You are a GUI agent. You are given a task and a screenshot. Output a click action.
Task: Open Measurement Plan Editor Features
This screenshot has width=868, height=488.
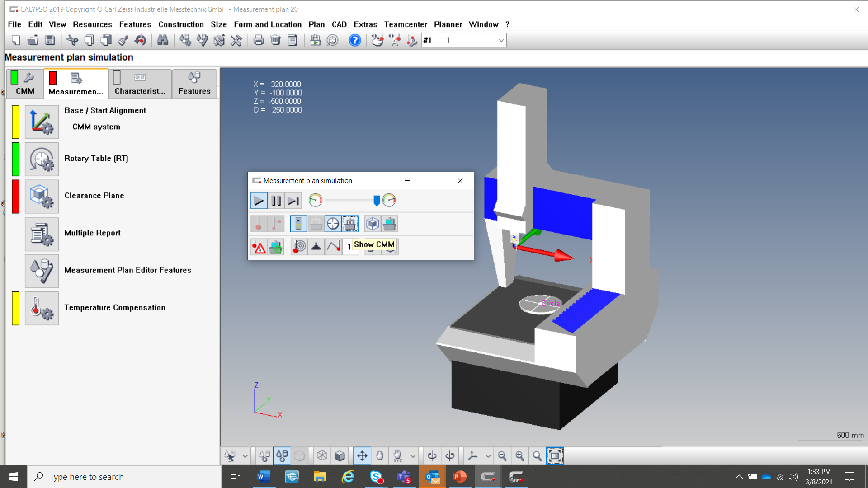[42, 271]
